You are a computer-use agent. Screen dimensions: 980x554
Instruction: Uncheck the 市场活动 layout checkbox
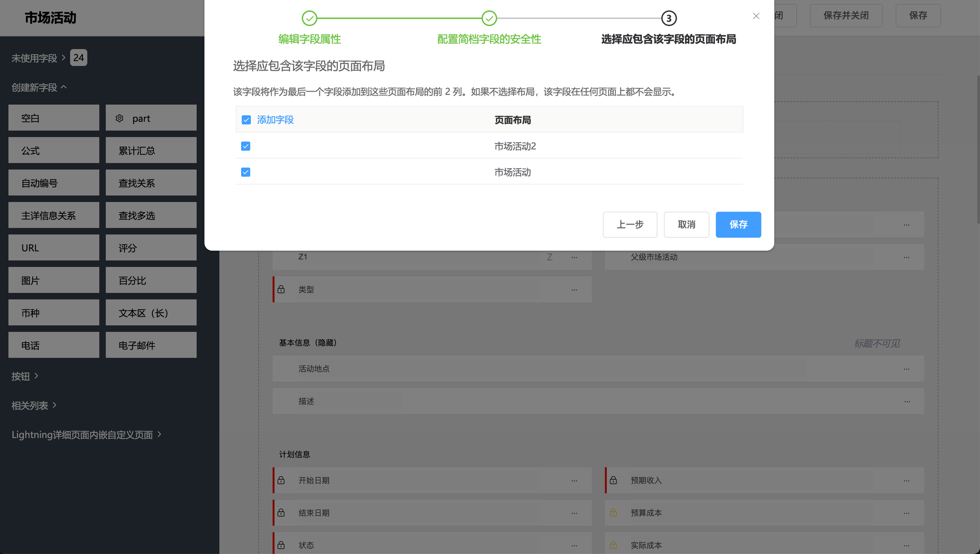tap(245, 172)
